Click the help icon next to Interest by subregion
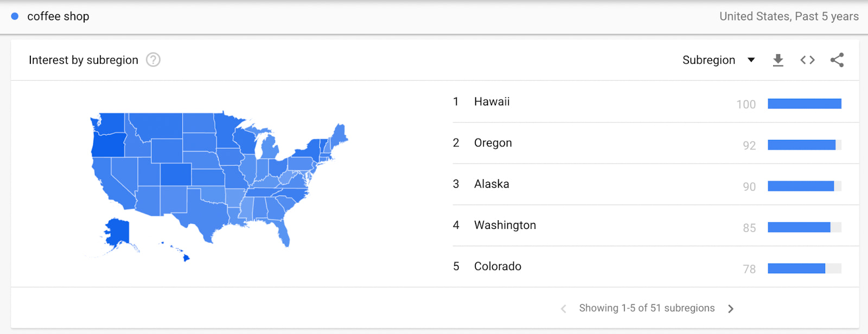 tap(153, 60)
